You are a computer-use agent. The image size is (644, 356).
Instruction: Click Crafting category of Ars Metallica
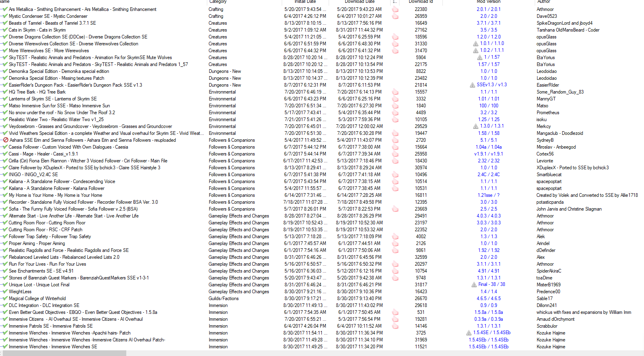click(216, 9)
